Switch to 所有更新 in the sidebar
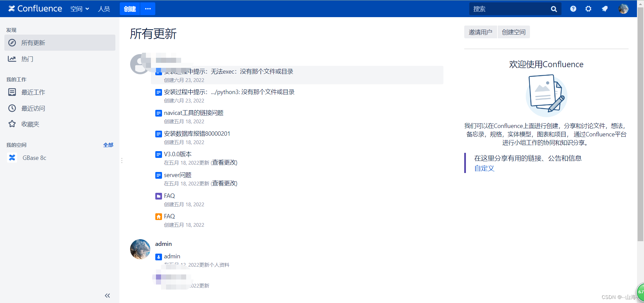This screenshot has width=644, height=303. click(x=33, y=43)
